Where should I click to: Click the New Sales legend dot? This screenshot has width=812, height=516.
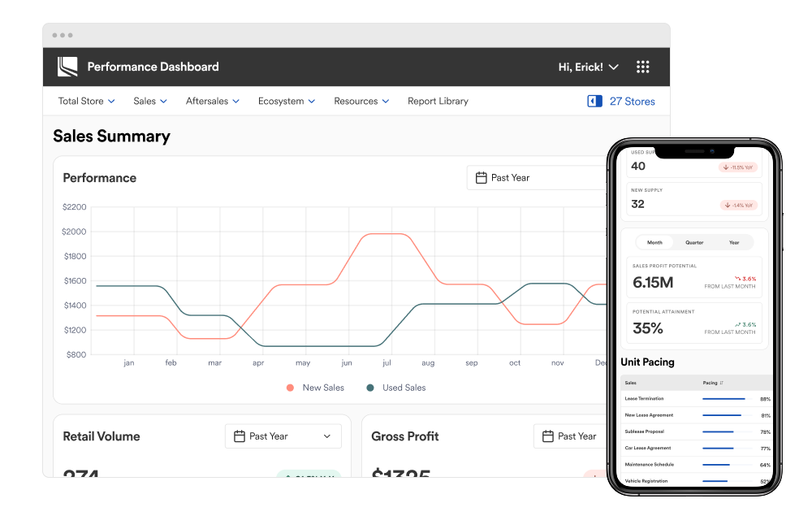pyautogui.click(x=290, y=388)
